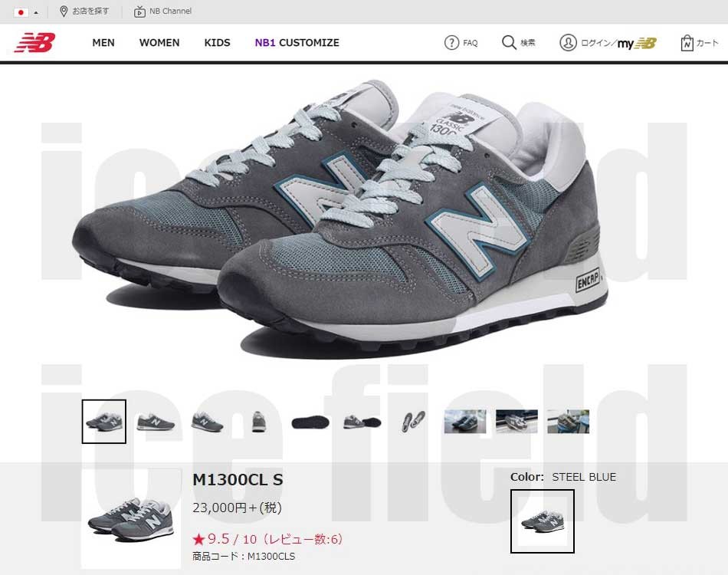Screen dimensions: 728x575
Task: Select the STEEL BLUE color swatch
Action: coord(543,521)
